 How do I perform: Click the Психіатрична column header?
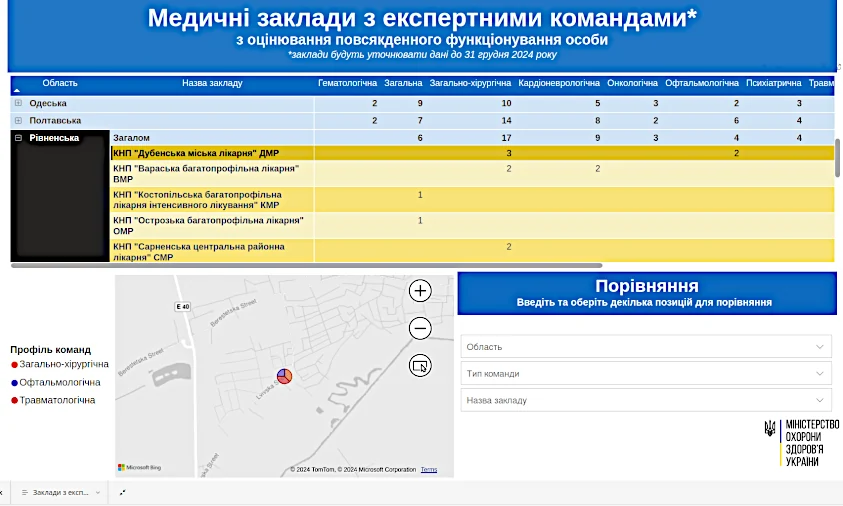(773, 83)
